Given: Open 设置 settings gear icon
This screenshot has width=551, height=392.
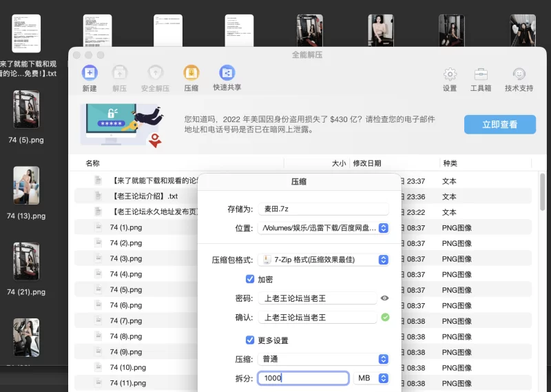Looking at the screenshot, I should [450, 74].
